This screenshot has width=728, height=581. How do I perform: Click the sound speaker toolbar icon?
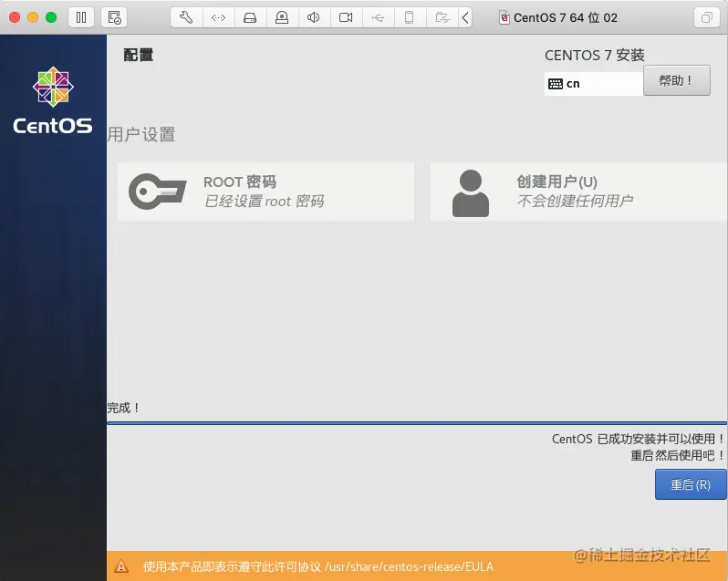(314, 17)
